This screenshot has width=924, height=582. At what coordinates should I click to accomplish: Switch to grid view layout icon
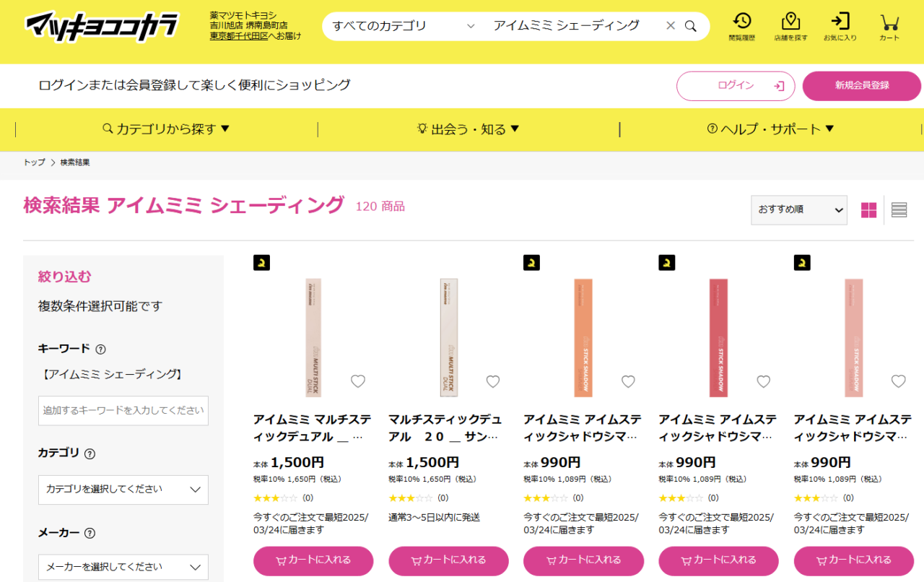point(868,210)
